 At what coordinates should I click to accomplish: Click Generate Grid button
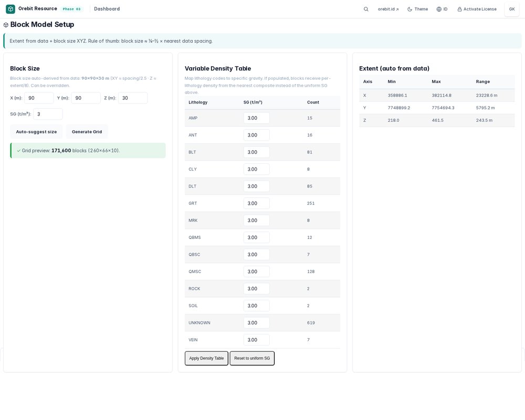[x=87, y=132]
